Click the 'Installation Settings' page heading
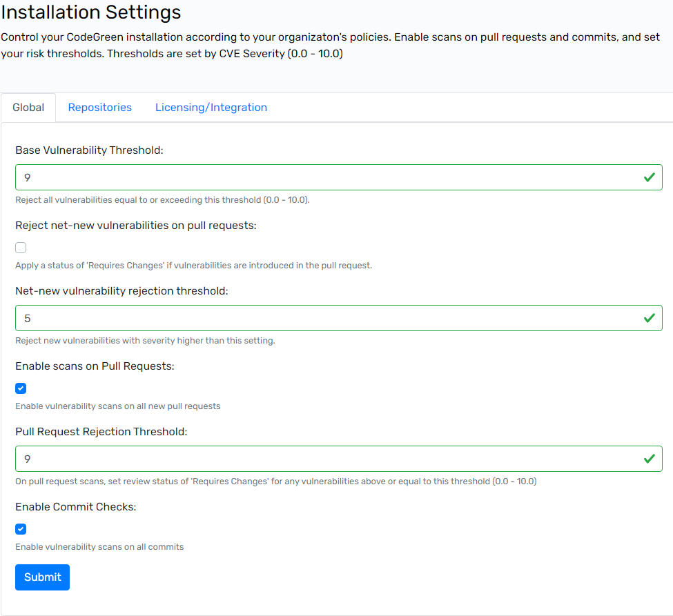This screenshot has height=616, width=673. pos(91,12)
